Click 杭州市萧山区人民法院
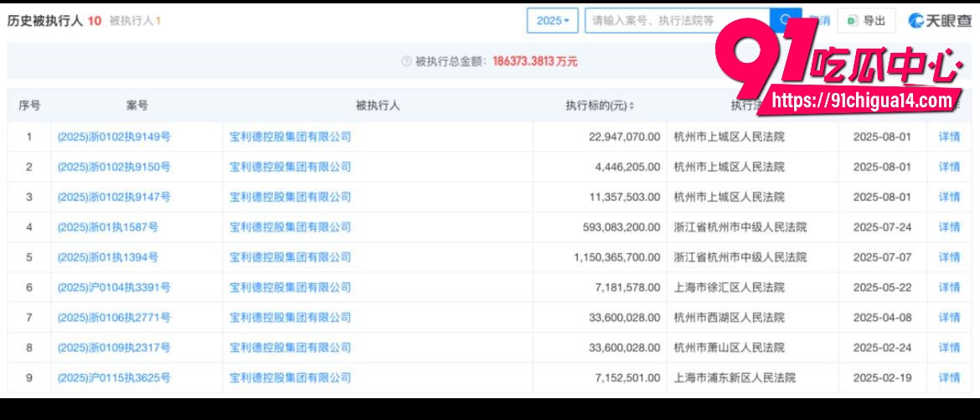 [729, 347]
